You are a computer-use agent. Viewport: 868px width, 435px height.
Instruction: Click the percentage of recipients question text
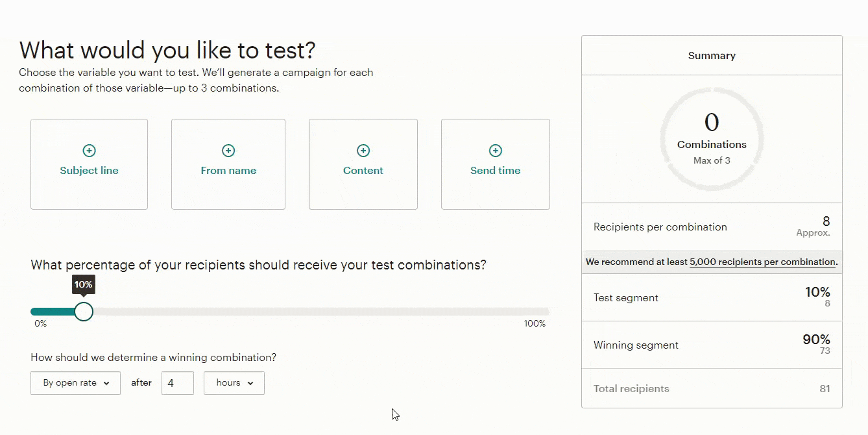[258, 265]
